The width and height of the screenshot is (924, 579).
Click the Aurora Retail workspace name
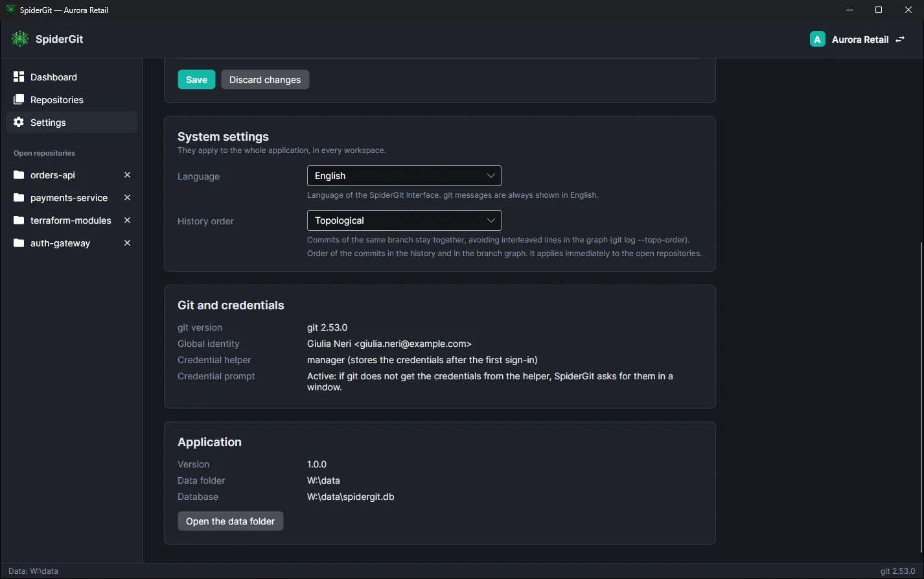(x=860, y=40)
